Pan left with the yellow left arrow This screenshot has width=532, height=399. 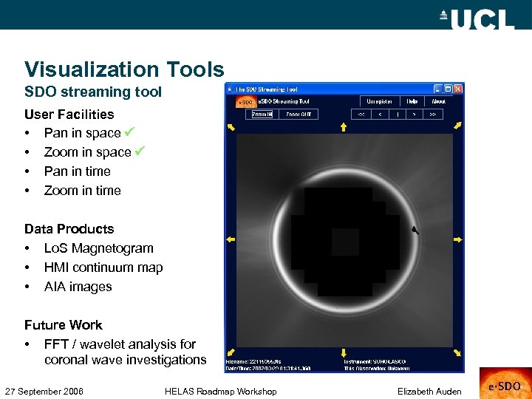(231, 239)
